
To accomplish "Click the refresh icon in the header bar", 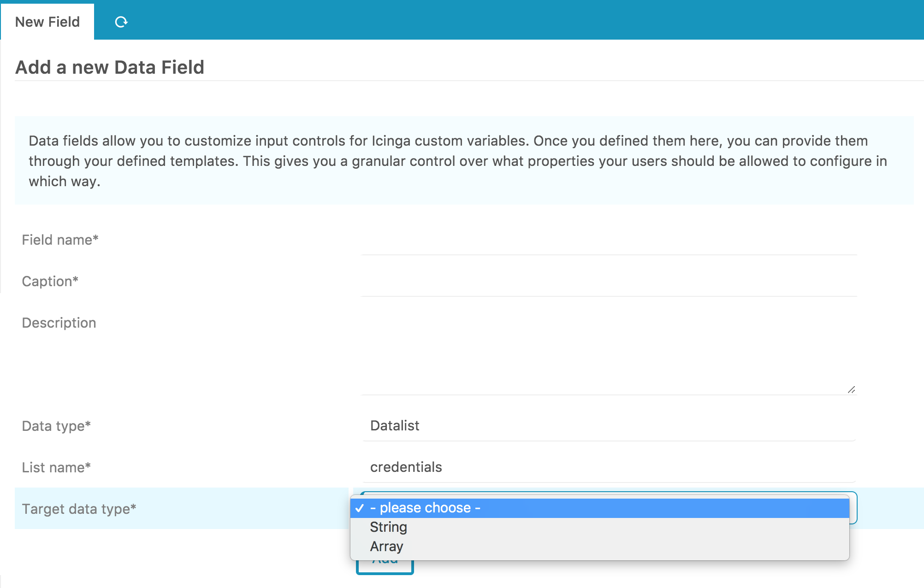I will point(121,21).
